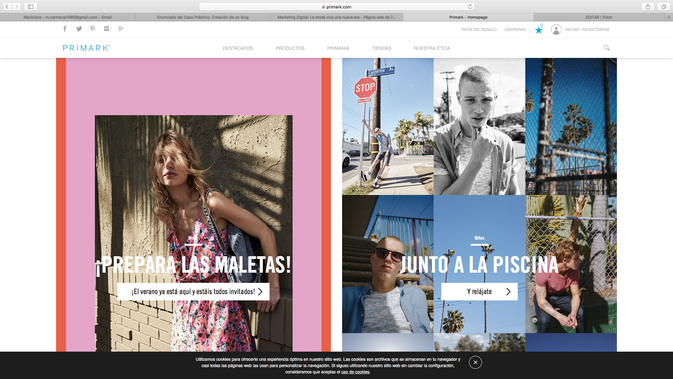Open the palm trees behind fence photo
673x379 pixels.
(571, 127)
